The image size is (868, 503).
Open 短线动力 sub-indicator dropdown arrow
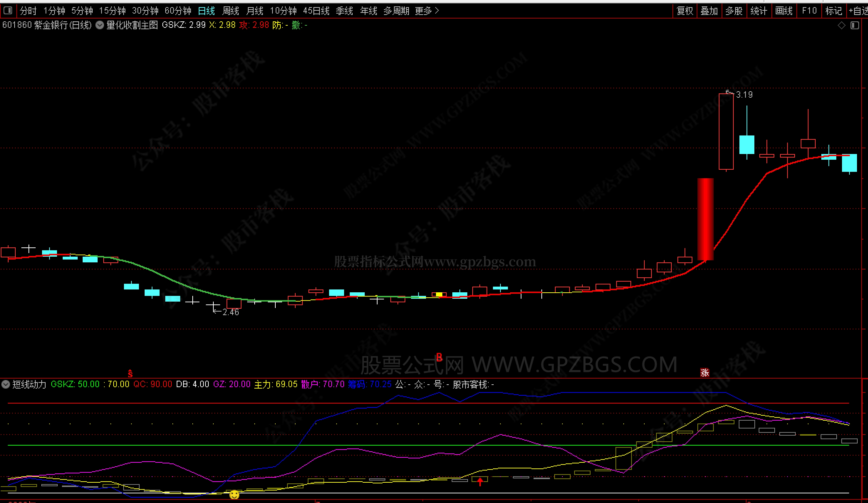coord(6,384)
